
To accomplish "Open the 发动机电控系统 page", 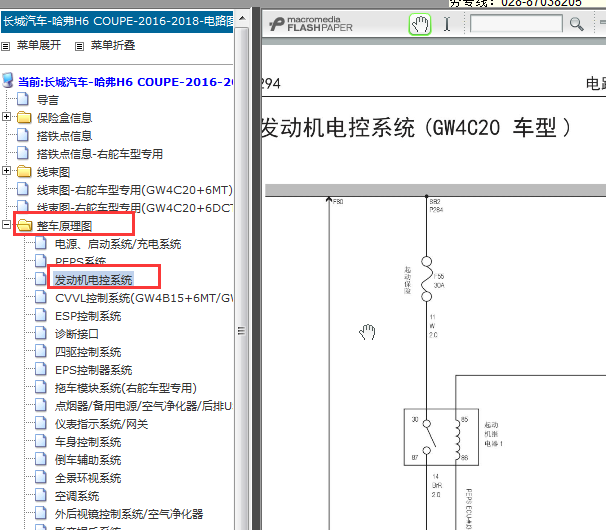I will coord(94,280).
